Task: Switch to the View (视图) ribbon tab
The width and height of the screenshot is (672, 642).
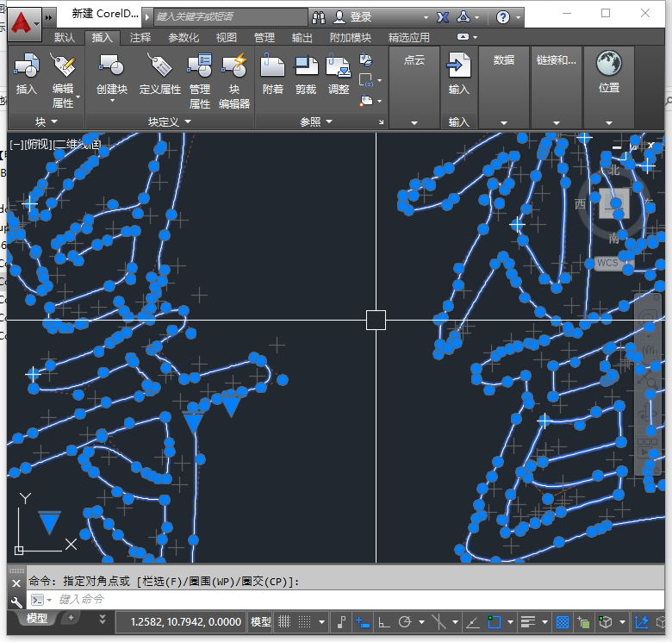Action: 226,38
